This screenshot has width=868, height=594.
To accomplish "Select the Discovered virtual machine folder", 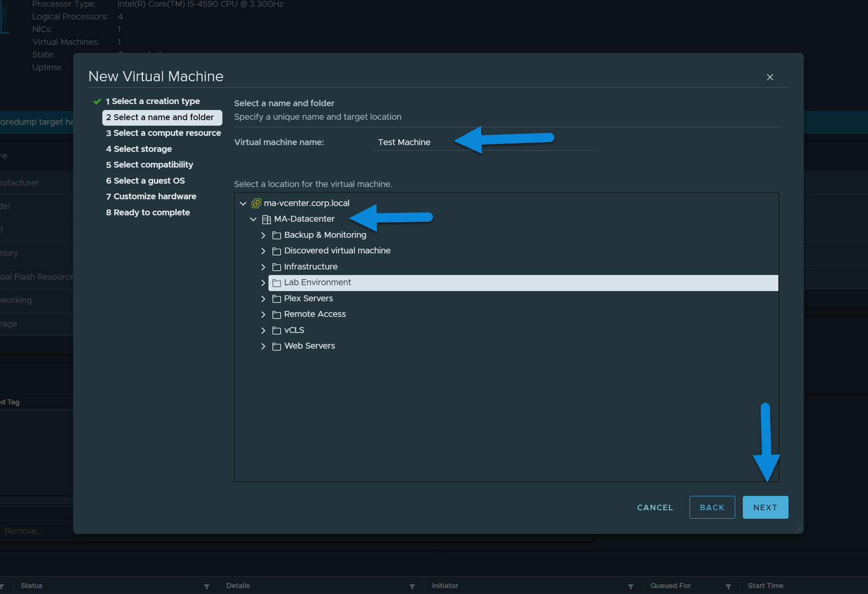I will pos(337,250).
